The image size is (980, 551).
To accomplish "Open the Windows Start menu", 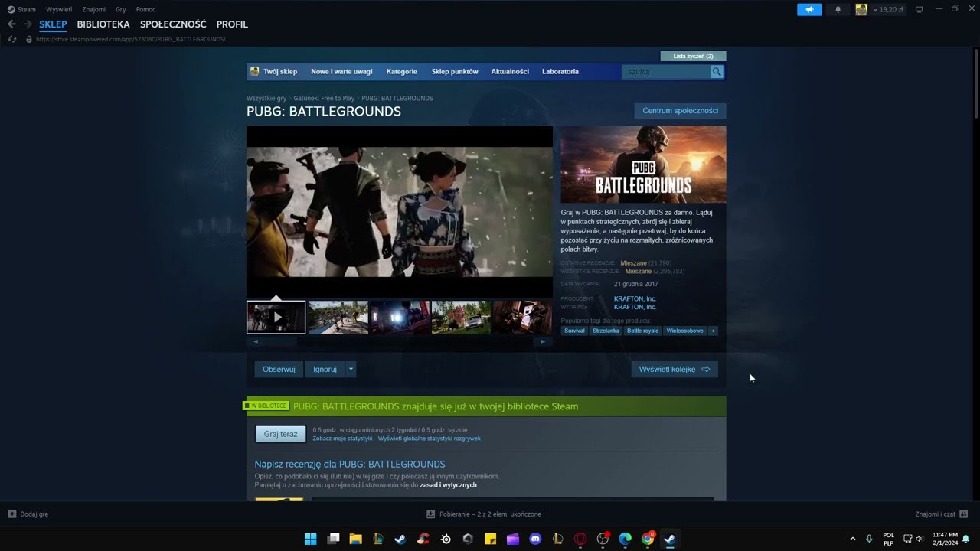I will pos(310,539).
